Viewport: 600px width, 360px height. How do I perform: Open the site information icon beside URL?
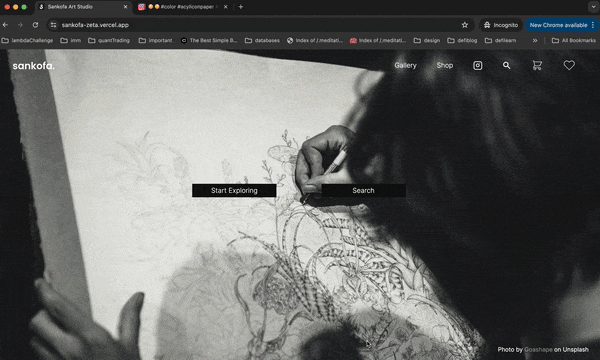tap(54, 25)
